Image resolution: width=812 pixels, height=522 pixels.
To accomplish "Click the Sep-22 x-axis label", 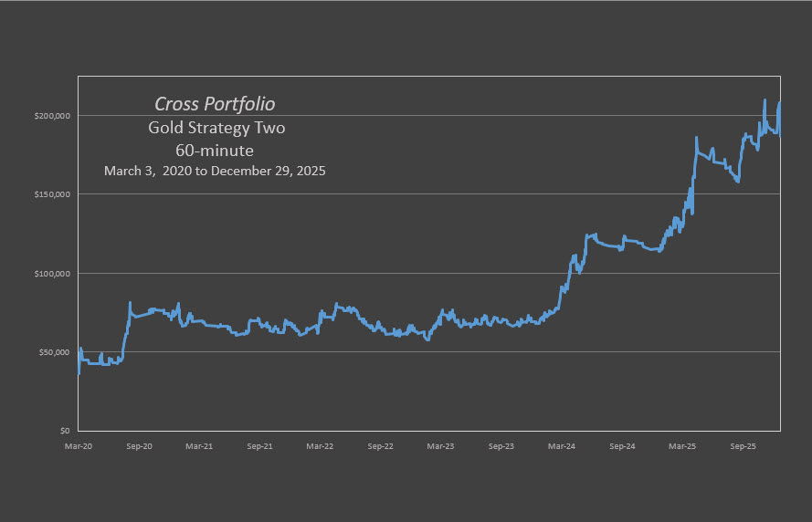I will 381,447.
